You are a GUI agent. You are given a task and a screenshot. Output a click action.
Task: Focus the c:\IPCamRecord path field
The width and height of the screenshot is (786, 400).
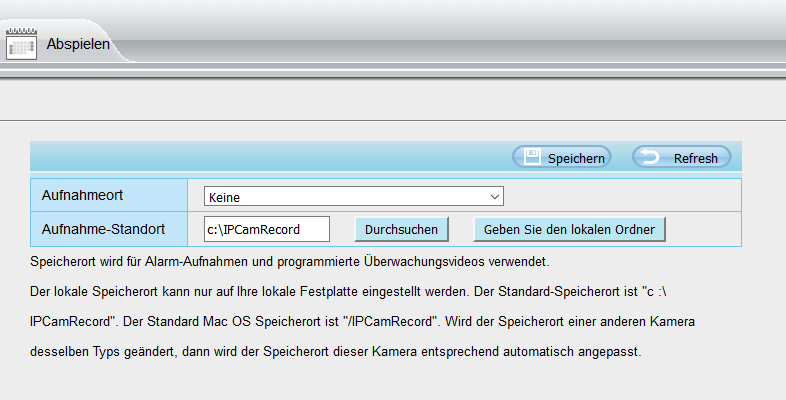click(266, 229)
